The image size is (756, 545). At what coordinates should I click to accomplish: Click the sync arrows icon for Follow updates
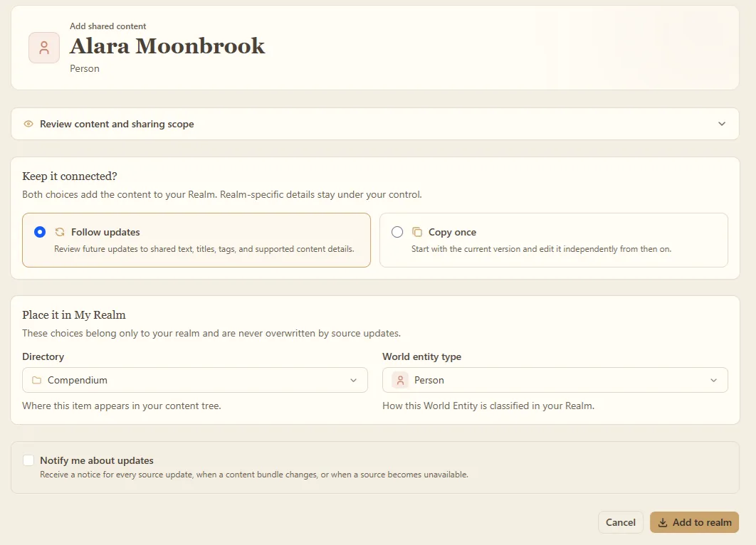coord(60,232)
